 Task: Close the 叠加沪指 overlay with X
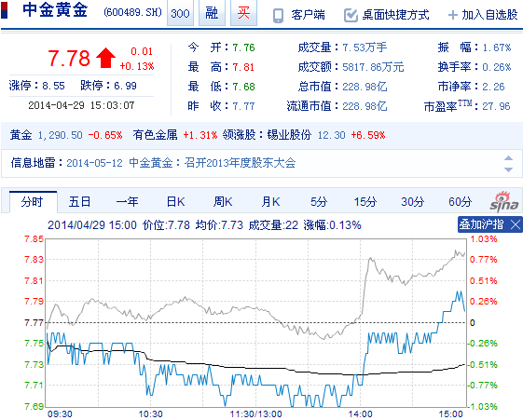coord(516,224)
